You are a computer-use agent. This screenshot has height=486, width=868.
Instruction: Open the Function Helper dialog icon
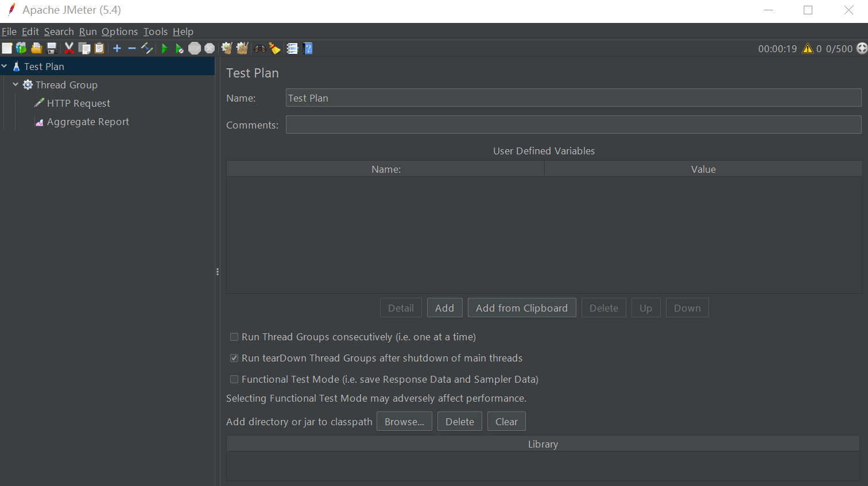click(292, 48)
